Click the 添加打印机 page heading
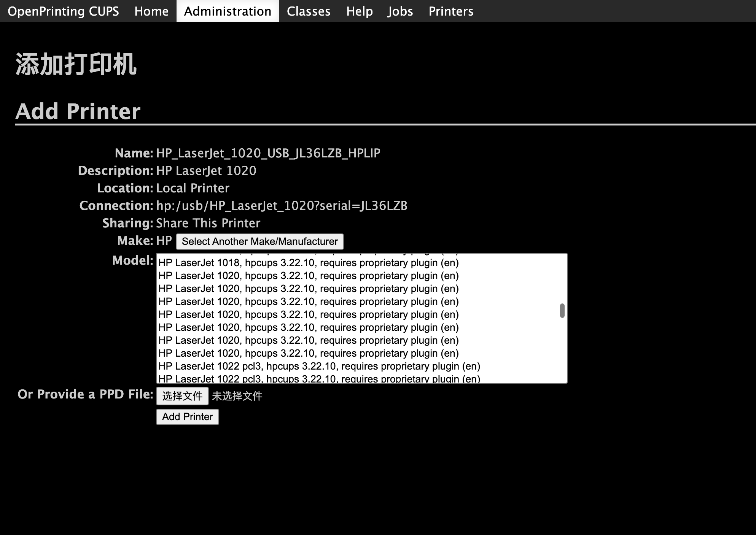The height and width of the screenshot is (535, 756). (76, 64)
